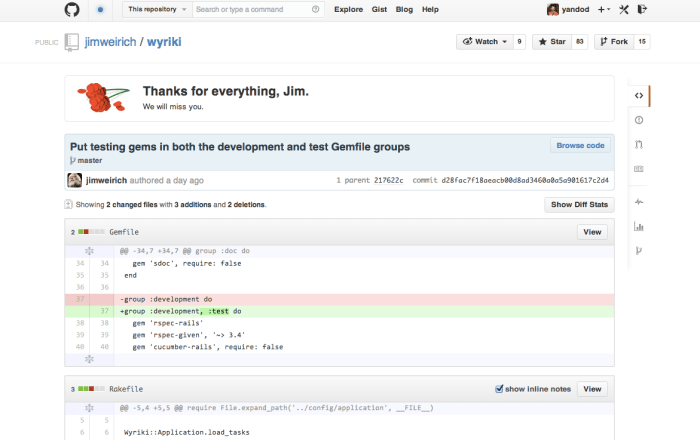
Task: Open wyriki repository link
Action: 164,42
